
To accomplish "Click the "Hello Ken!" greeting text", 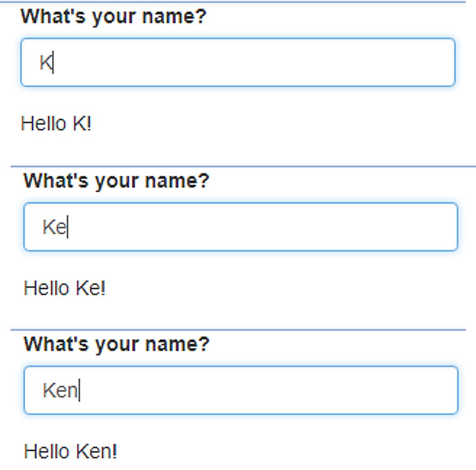I will tap(70, 451).
